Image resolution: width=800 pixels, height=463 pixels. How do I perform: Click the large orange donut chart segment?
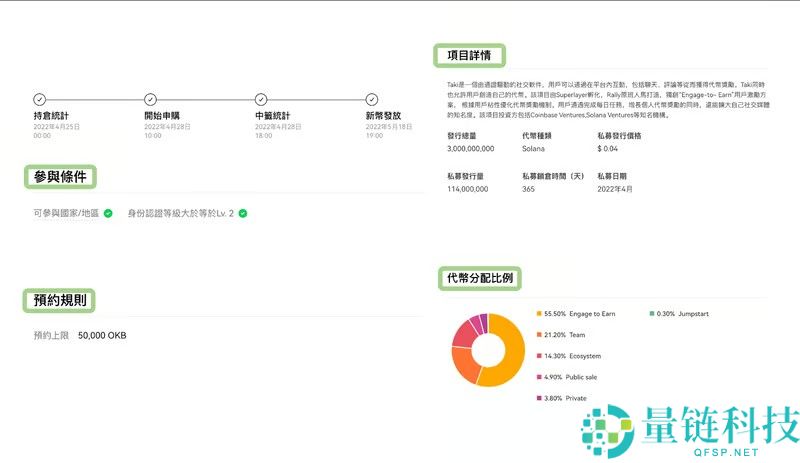[x=513, y=352]
